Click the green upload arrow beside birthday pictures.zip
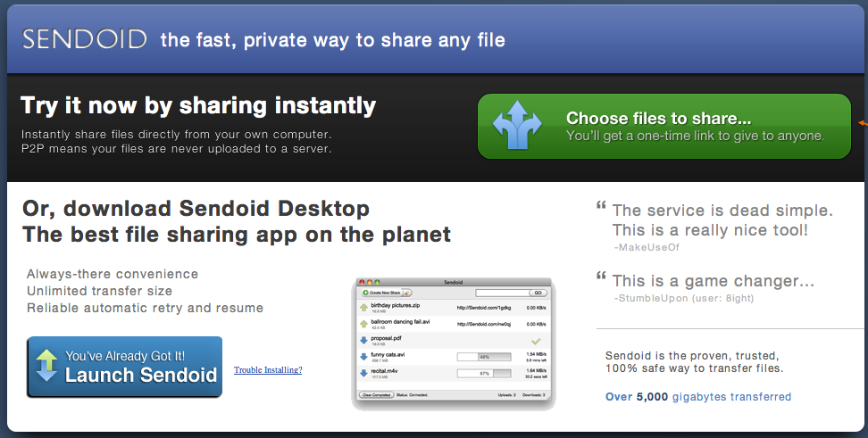This screenshot has width=868, height=438. (x=364, y=307)
